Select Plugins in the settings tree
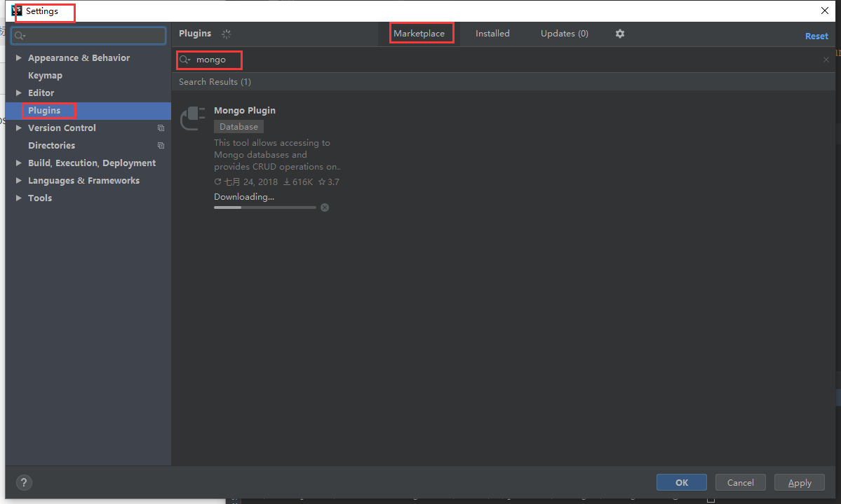Screen dimensions: 841x504 88,111
